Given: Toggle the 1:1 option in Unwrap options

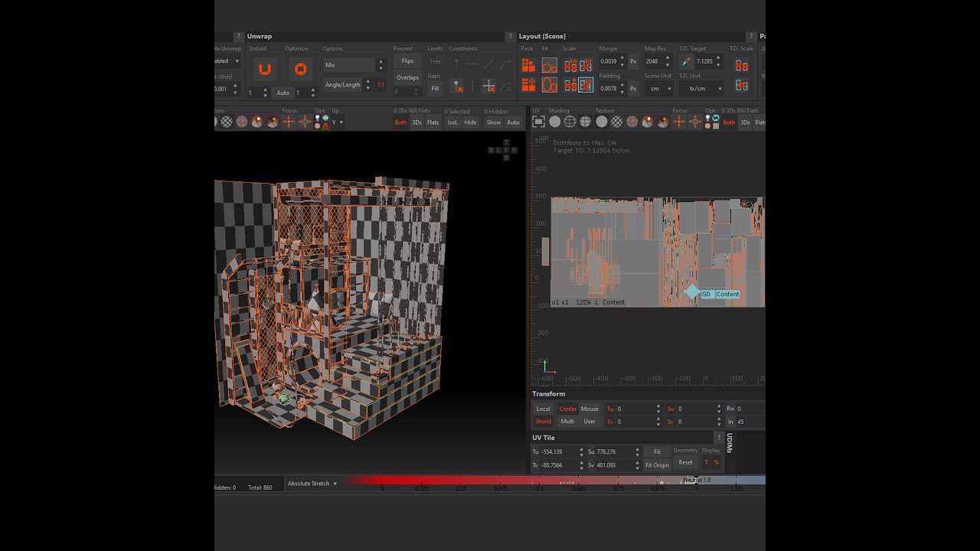Looking at the screenshot, I should [x=381, y=85].
